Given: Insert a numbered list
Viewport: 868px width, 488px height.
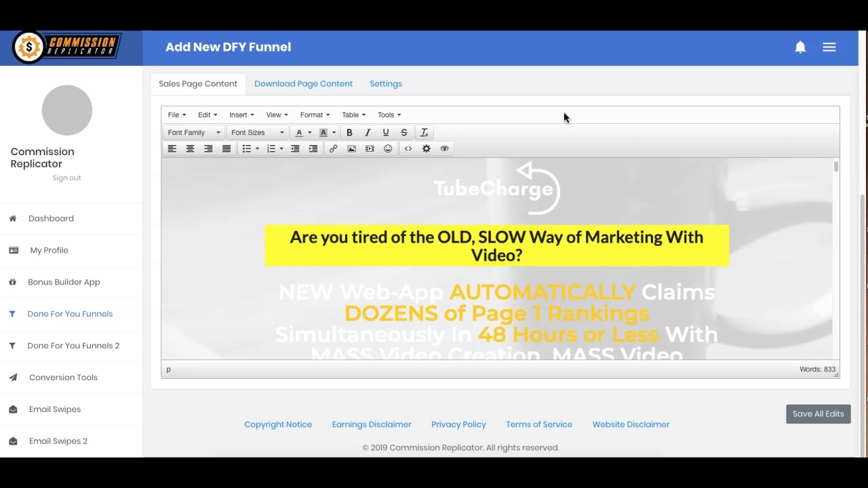Looking at the screenshot, I should tap(271, 148).
